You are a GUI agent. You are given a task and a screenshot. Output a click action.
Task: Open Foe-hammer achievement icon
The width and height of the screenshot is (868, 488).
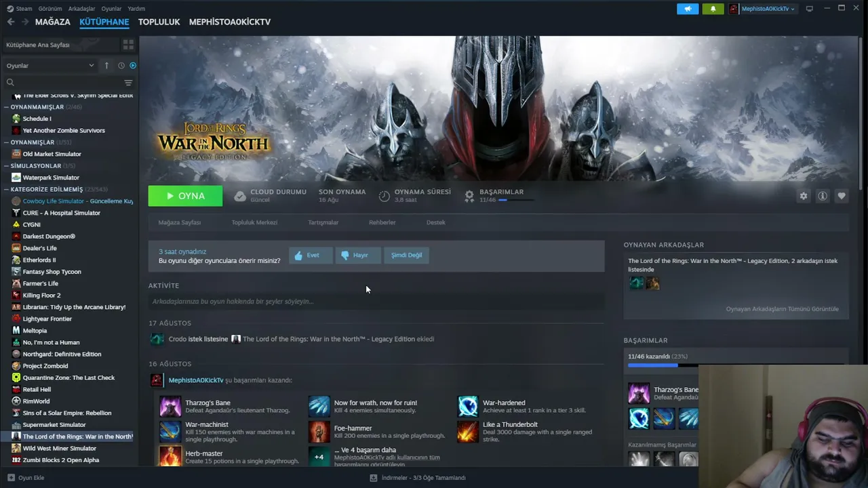[319, 432]
